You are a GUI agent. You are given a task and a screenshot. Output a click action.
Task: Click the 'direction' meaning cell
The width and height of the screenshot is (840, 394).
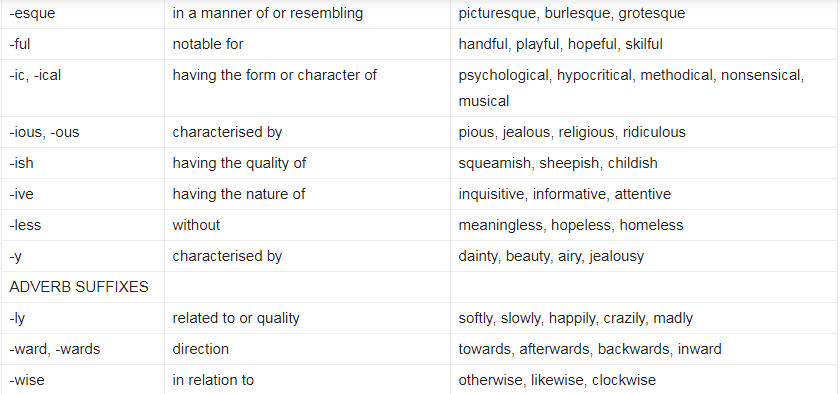pos(307,349)
